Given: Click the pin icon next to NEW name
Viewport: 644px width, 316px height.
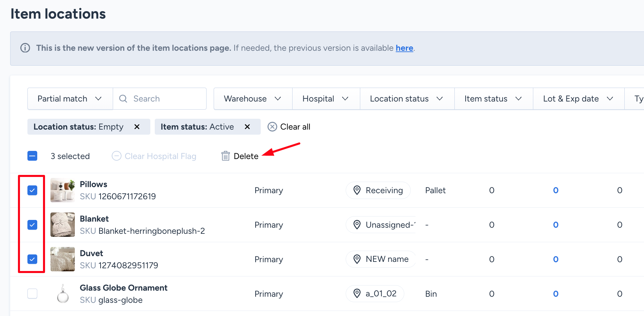Looking at the screenshot, I should 357,259.
